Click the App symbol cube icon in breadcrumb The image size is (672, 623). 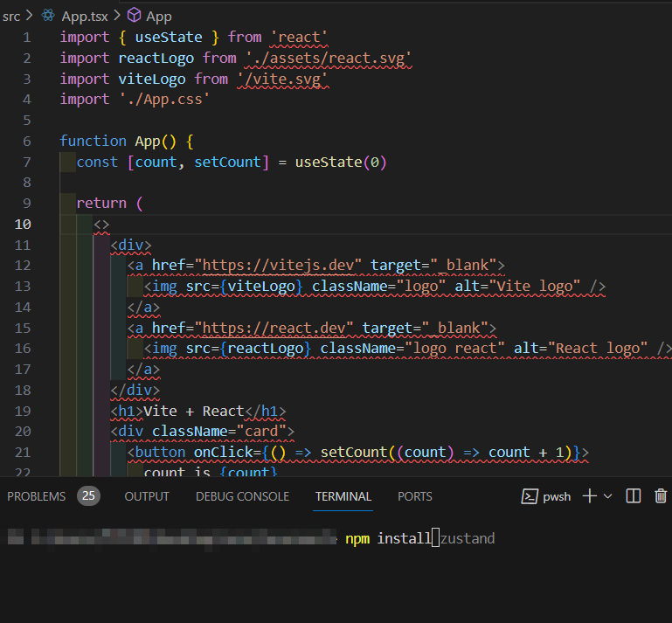pos(135,16)
